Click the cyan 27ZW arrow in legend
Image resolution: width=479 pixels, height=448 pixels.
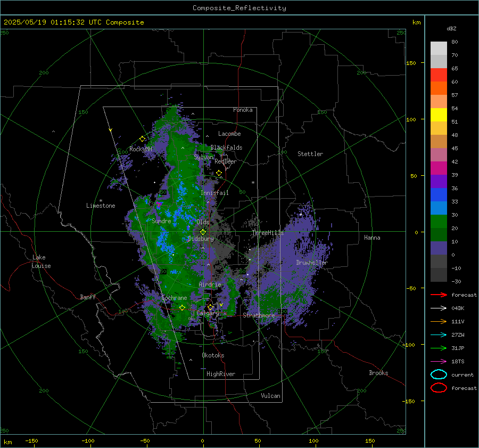click(439, 335)
